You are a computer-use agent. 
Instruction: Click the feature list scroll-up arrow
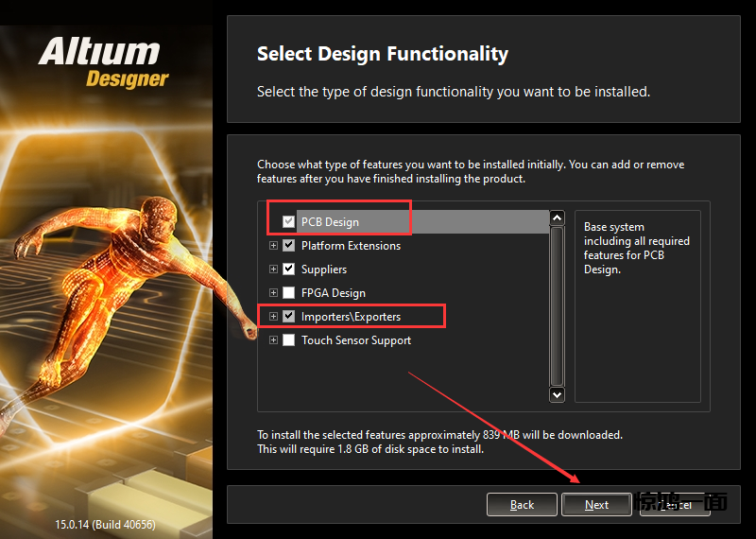[557, 218]
